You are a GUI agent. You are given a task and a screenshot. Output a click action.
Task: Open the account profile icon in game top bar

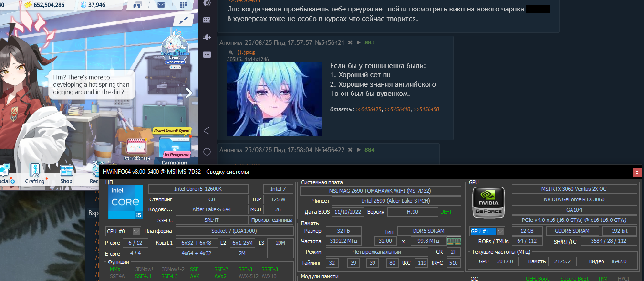[137, 5]
